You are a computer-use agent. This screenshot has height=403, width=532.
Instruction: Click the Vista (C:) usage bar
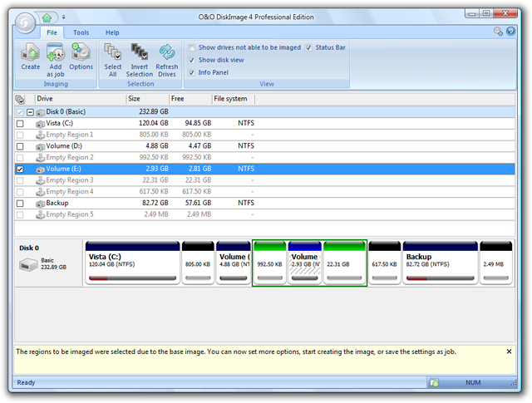(x=133, y=278)
